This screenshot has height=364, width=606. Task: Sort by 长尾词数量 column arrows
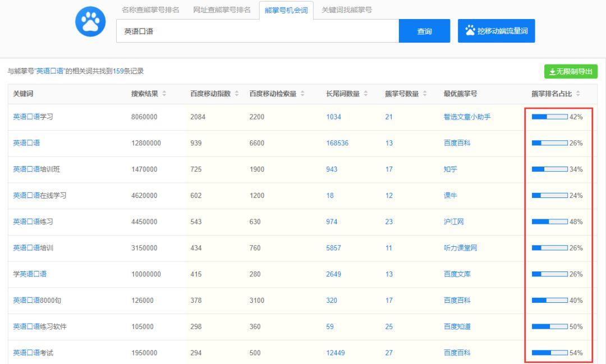(366, 94)
